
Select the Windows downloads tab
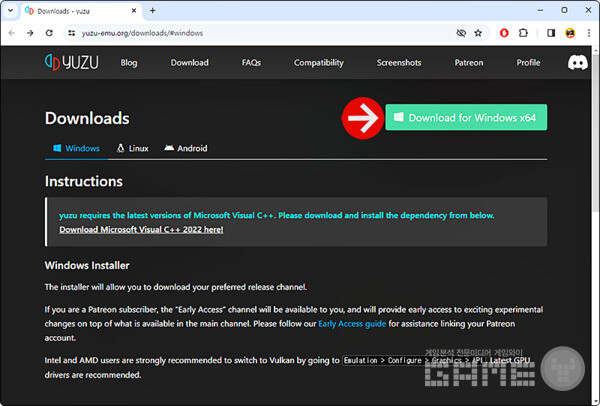[77, 148]
